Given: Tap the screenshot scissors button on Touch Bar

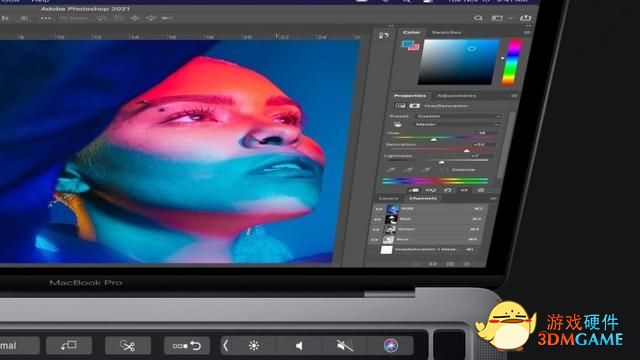Looking at the screenshot, I should tap(128, 346).
